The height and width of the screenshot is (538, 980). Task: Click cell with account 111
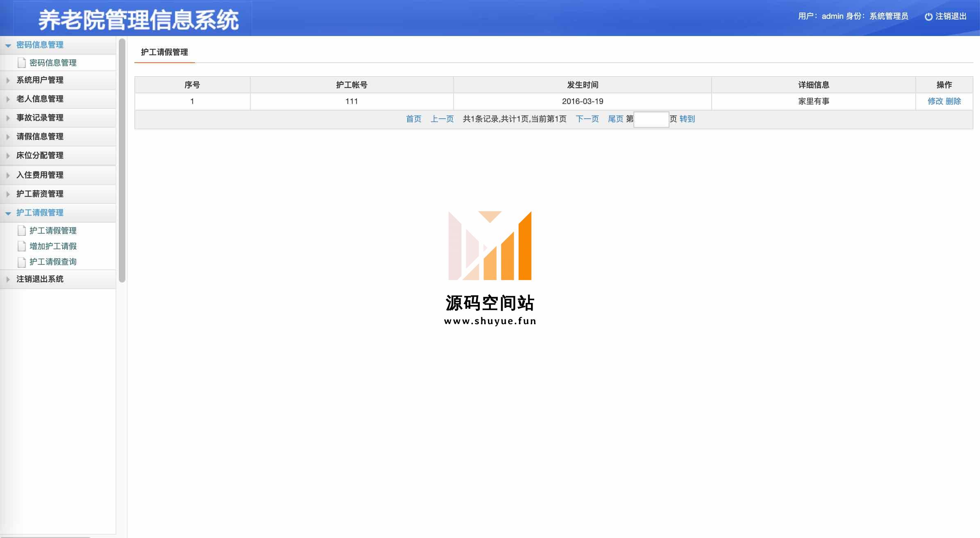352,101
